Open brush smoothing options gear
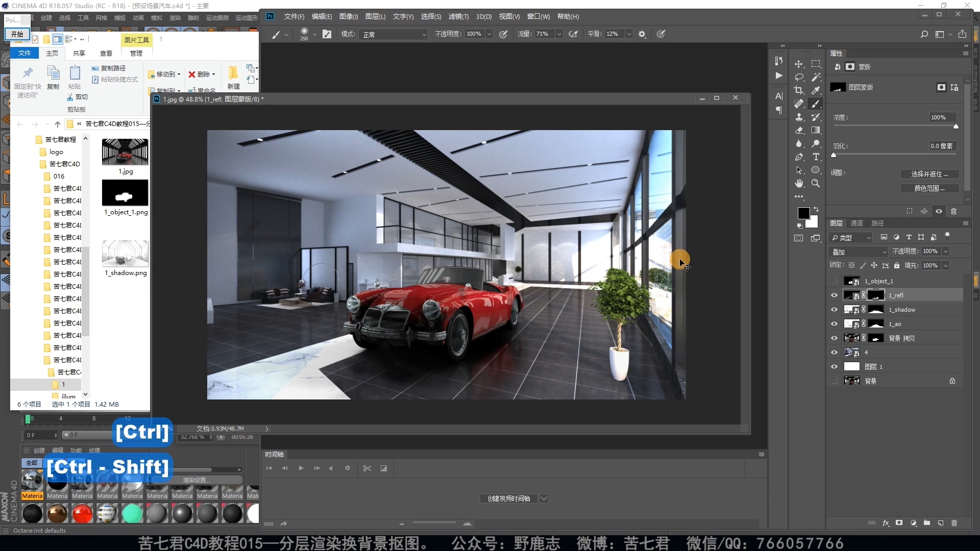980x551 pixels. 642,34
